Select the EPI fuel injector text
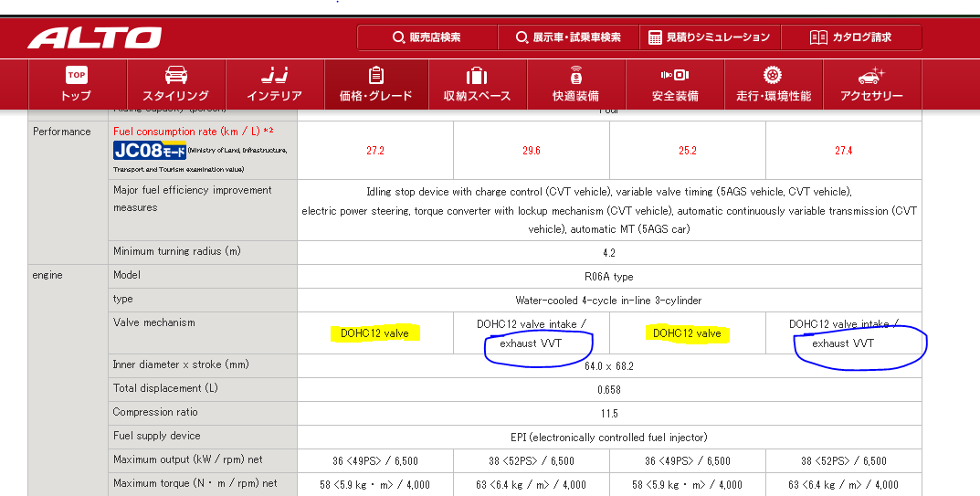 pos(609,438)
